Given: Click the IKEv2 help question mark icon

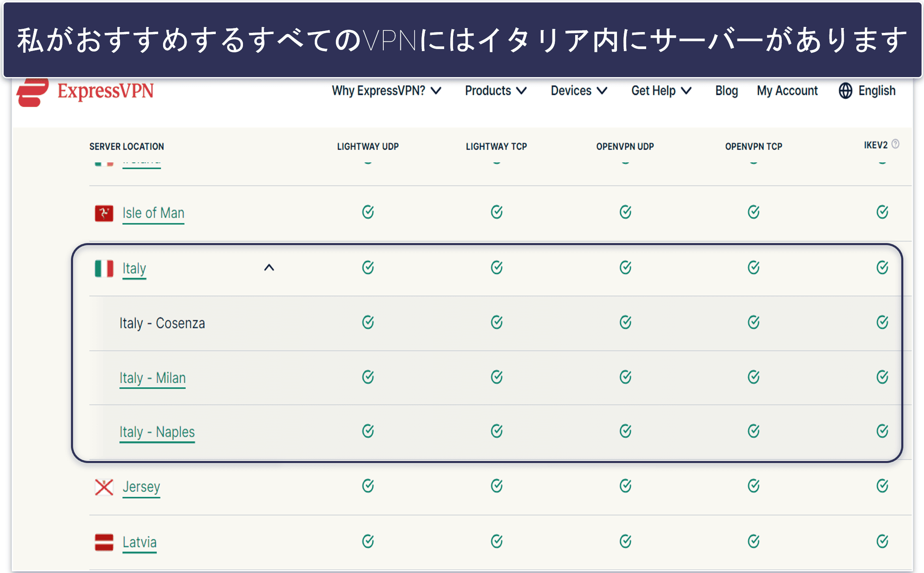Looking at the screenshot, I should [x=896, y=144].
